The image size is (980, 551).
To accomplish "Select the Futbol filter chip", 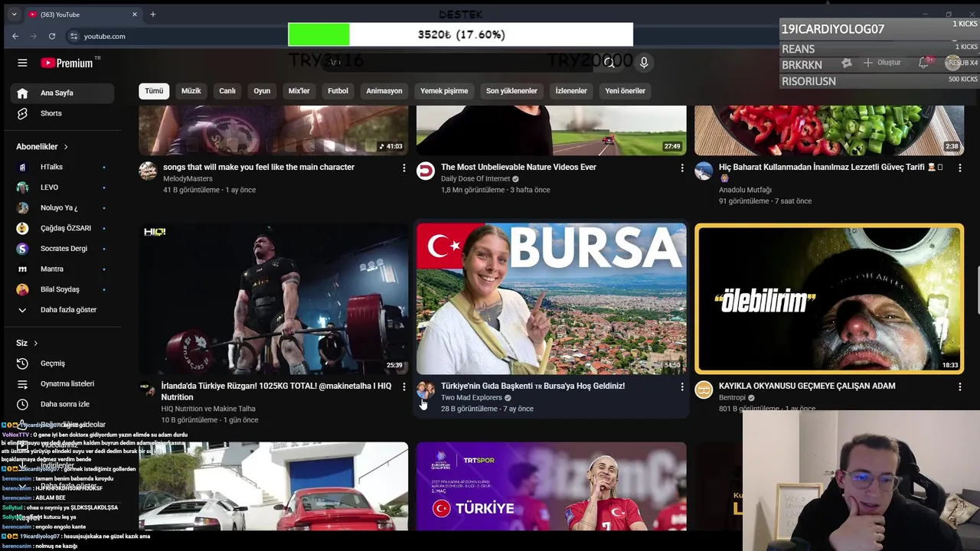I will click(338, 90).
